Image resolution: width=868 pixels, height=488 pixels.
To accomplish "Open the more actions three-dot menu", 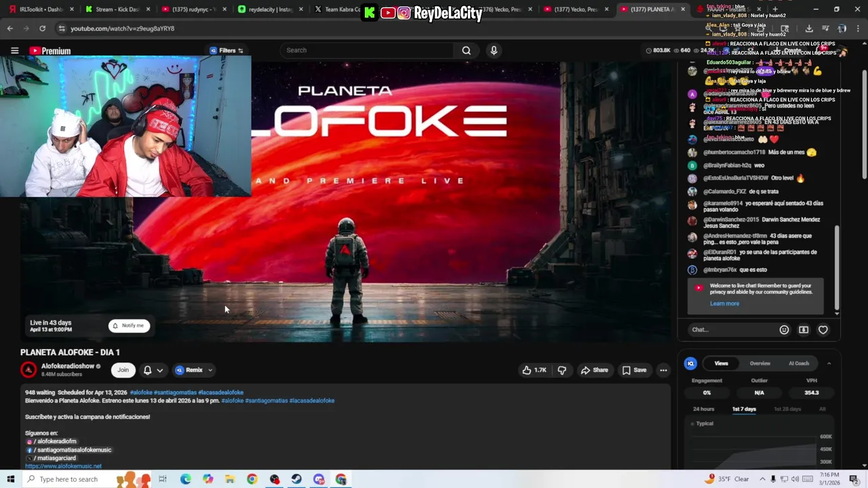I will [x=663, y=370].
